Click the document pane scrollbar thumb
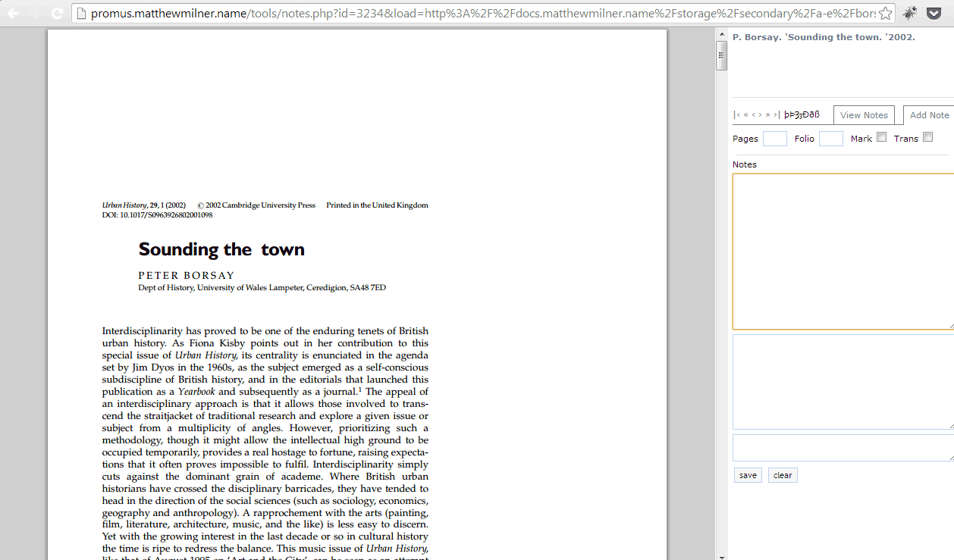The image size is (954, 560). pos(721,55)
